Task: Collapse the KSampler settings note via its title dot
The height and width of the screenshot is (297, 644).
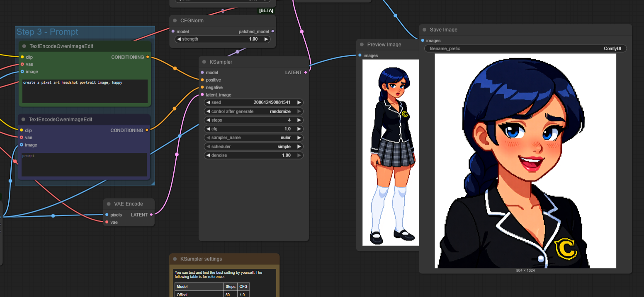Action: 175,259
